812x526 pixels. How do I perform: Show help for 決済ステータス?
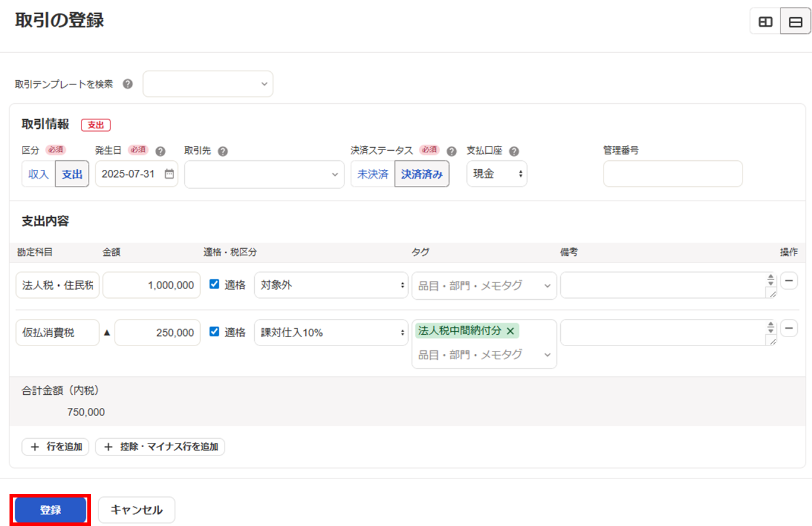[451, 151]
